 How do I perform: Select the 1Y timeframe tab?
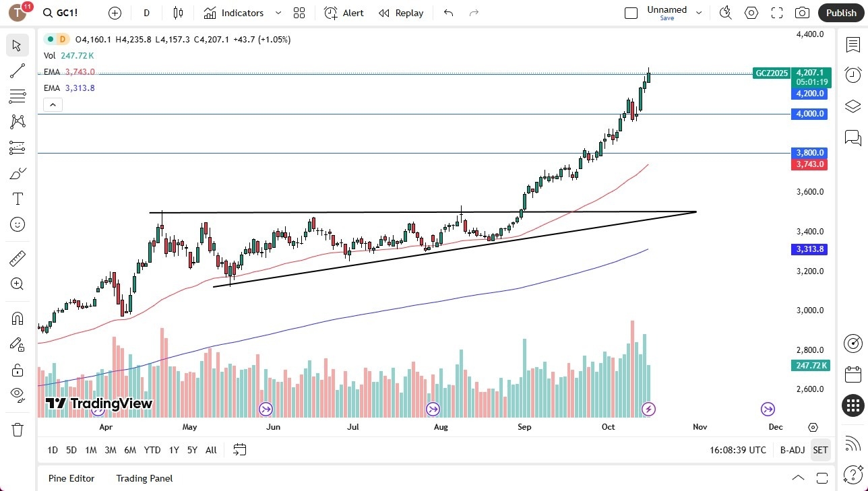(x=173, y=450)
